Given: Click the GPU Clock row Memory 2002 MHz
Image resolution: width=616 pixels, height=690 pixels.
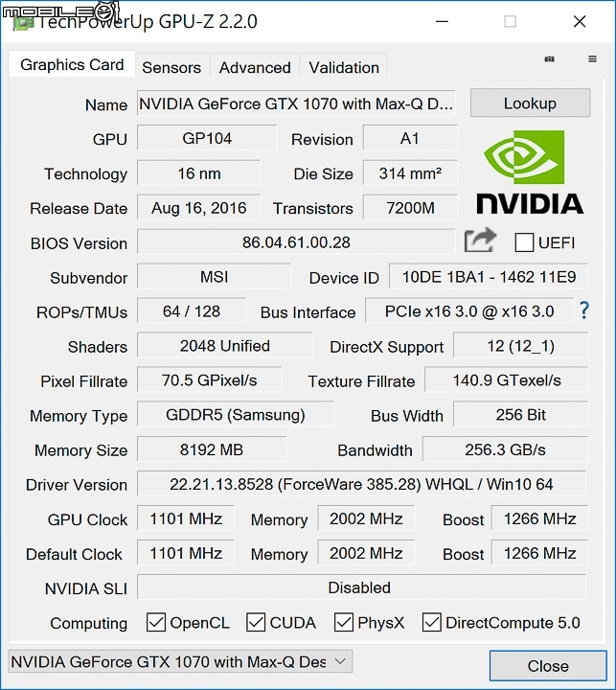Looking at the screenshot, I should pyautogui.click(x=366, y=518).
